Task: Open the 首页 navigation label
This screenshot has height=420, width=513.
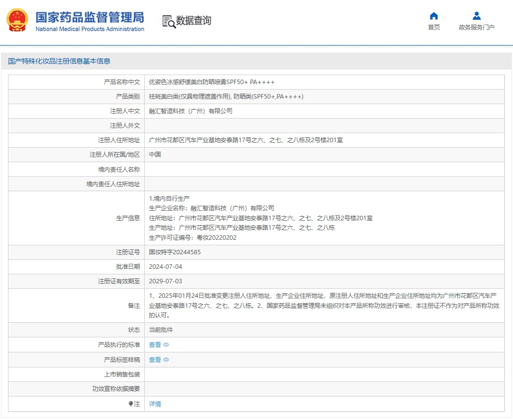Action: (x=434, y=28)
